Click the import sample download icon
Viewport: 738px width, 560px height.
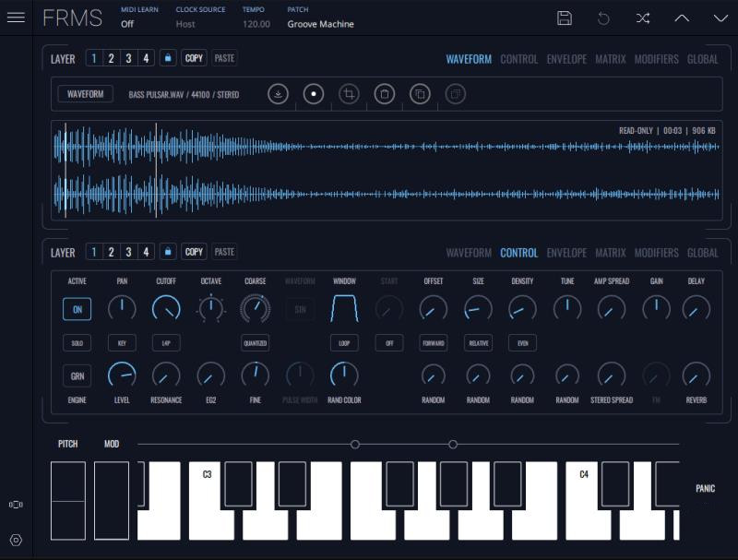[278, 94]
